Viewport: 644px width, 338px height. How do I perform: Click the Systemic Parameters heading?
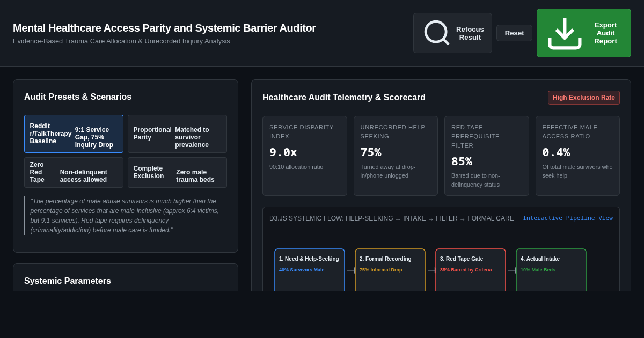tap(68, 281)
